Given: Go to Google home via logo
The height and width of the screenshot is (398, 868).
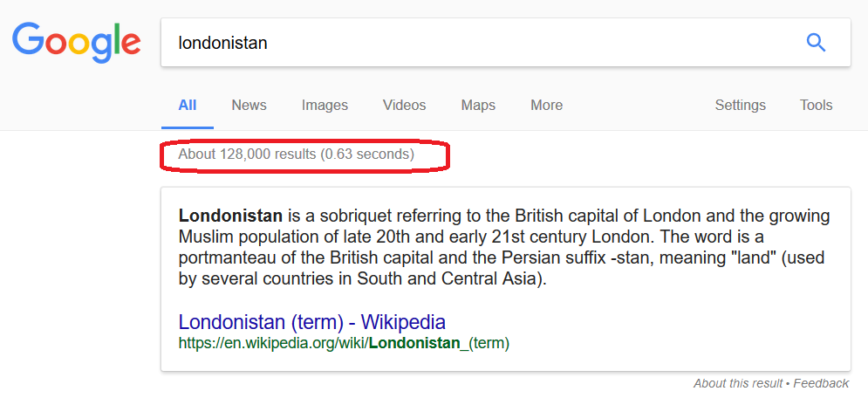Looking at the screenshot, I should pos(76,43).
